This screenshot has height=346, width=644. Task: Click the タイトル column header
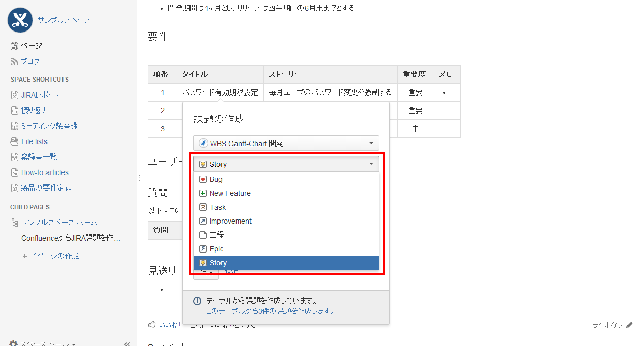(220, 74)
